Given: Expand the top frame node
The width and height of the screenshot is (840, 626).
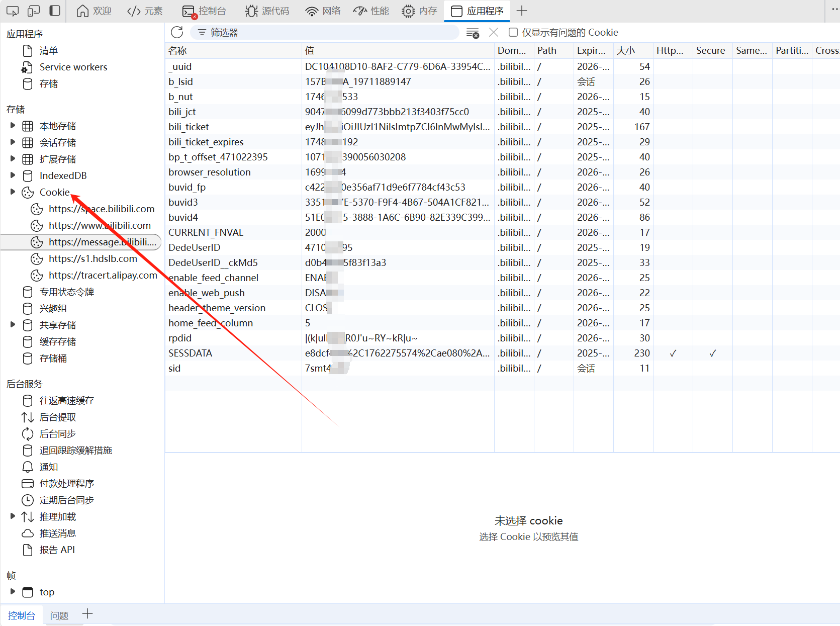Looking at the screenshot, I should [13, 592].
